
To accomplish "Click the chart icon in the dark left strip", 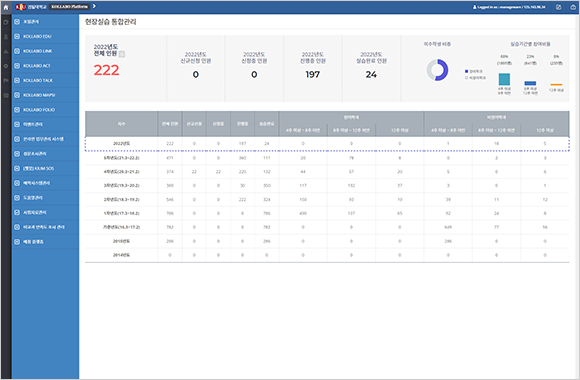I will tap(6, 51).
